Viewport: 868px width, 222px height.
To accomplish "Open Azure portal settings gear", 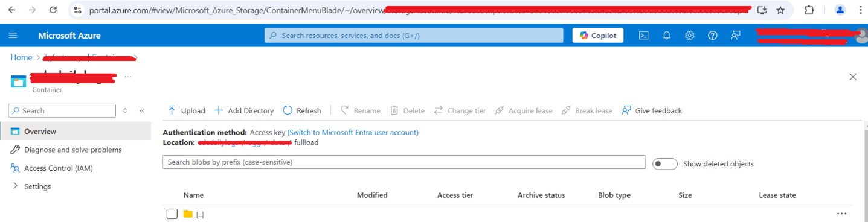I will click(690, 36).
